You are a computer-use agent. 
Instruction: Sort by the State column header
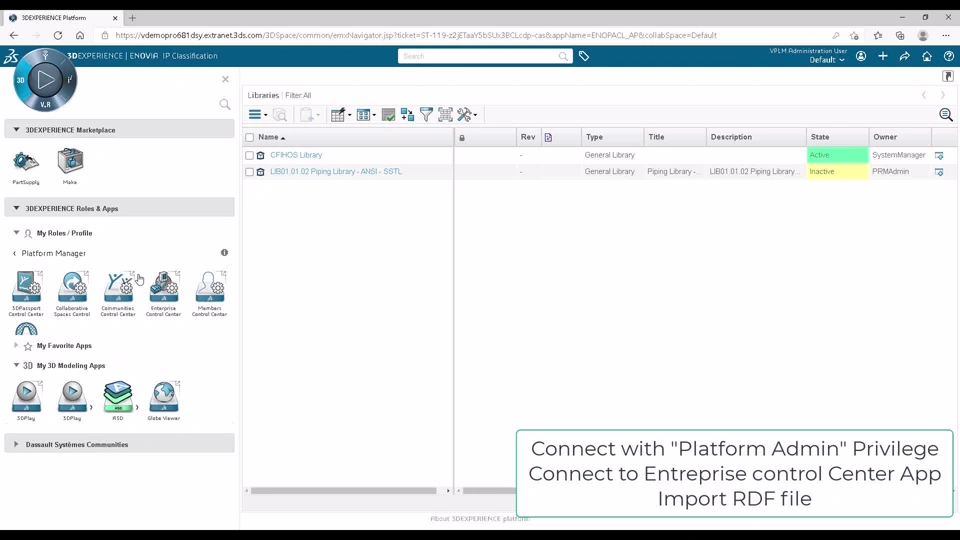click(820, 137)
